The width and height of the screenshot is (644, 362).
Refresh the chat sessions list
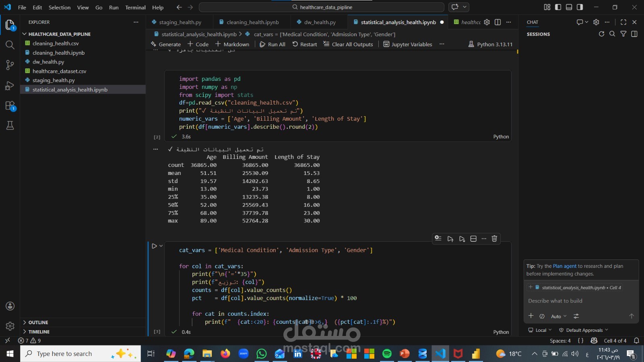point(601,34)
